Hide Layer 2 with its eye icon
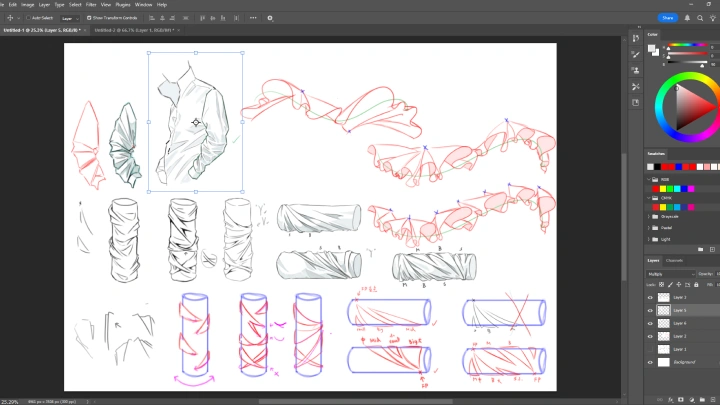Image resolution: width=720 pixels, height=405 pixels. click(650, 336)
